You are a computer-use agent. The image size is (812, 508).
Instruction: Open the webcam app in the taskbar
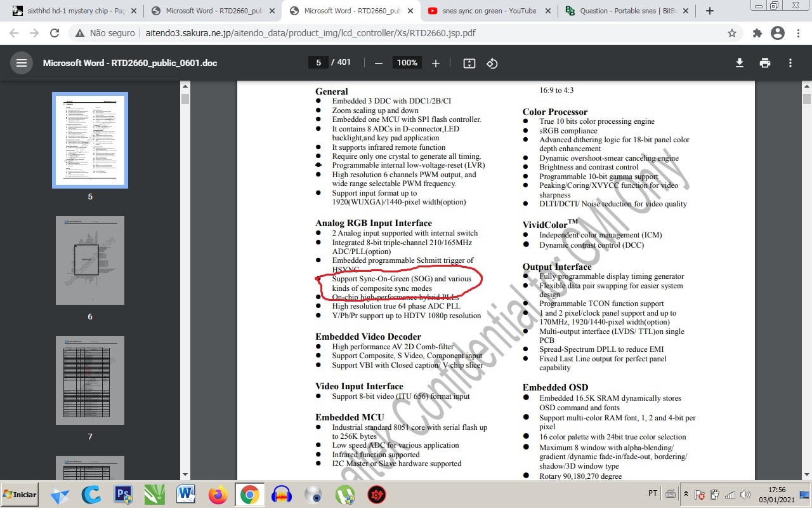(313, 495)
